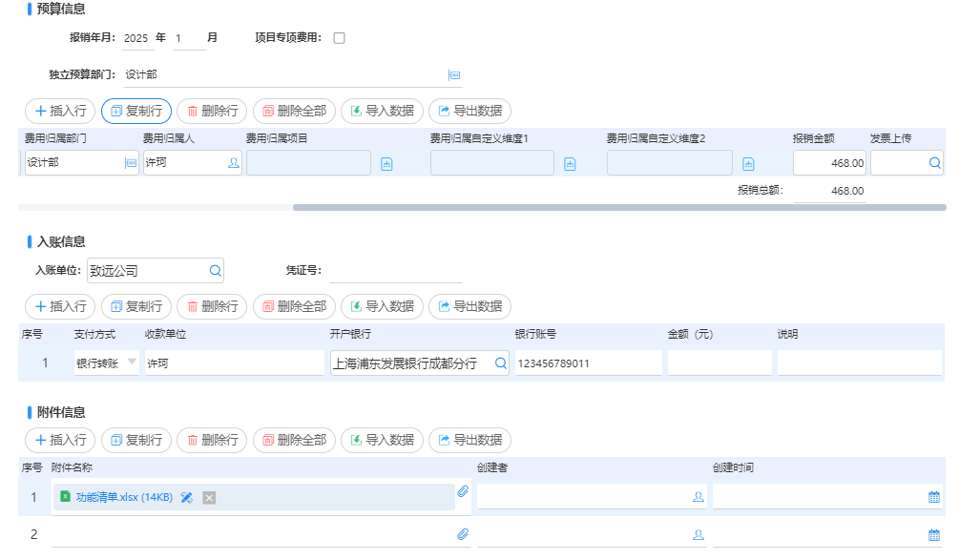Click 删除行 in the 预算信息 section
The height and width of the screenshot is (560, 980).
point(212,112)
